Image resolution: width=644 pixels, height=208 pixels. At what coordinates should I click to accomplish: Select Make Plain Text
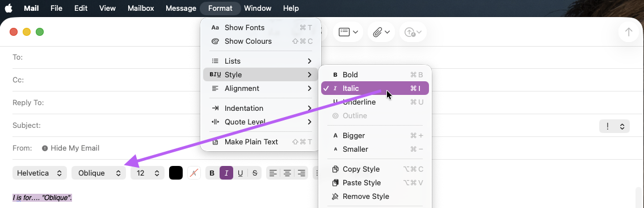click(x=262, y=142)
